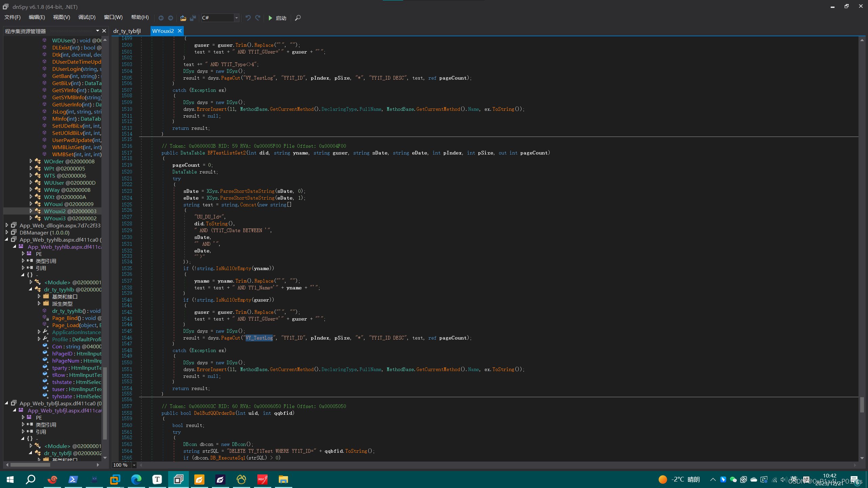
Task: Click the WXt class icon
Action: [x=38, y=197]
